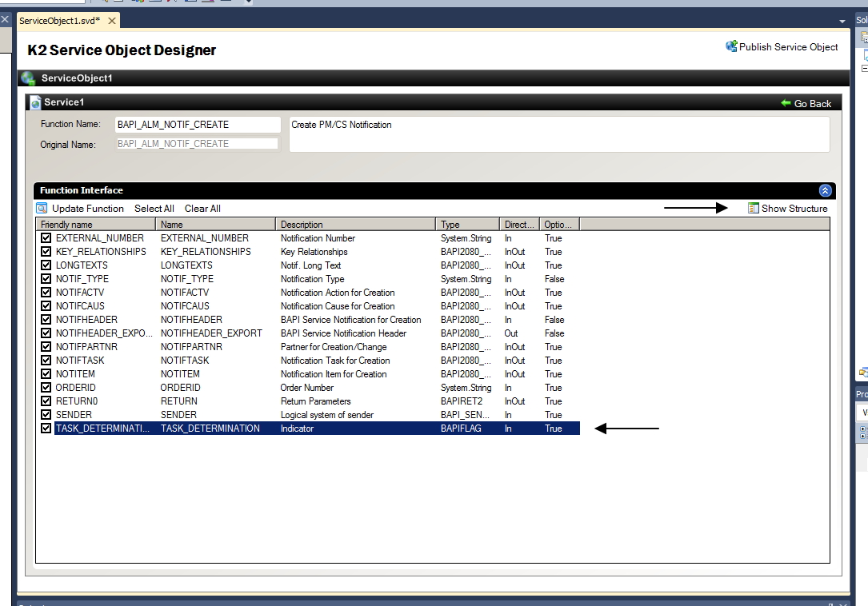The width and height of the screenshot is (868, 606).
Task: Click the Go Back link
Action: click(x=813, y=103)
